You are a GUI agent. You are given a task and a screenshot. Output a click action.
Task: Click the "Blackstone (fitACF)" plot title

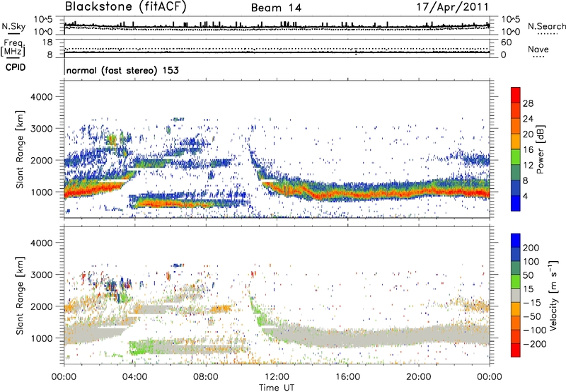(x=126, y=6)
